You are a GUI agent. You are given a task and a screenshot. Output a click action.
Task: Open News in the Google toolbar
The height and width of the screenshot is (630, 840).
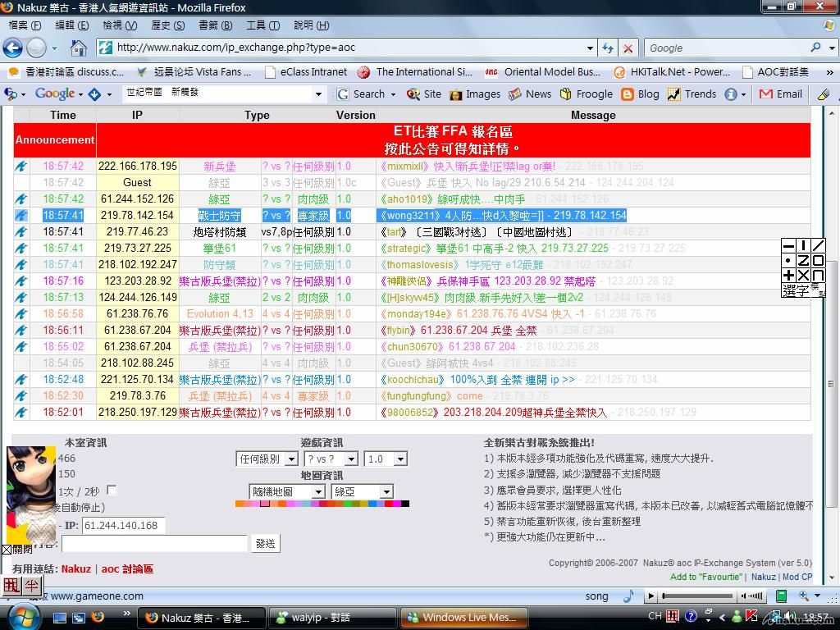tap(530, 94)
